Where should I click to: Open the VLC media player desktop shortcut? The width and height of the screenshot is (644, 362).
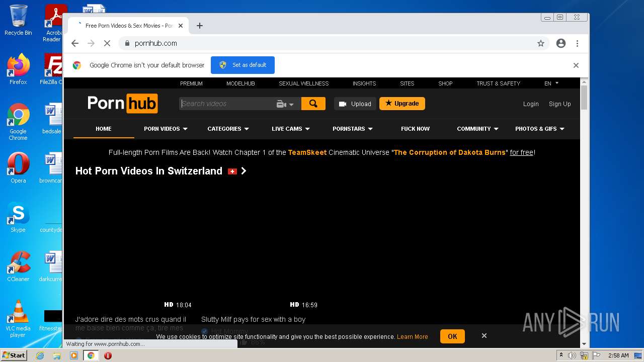click(x=18, y=319)
